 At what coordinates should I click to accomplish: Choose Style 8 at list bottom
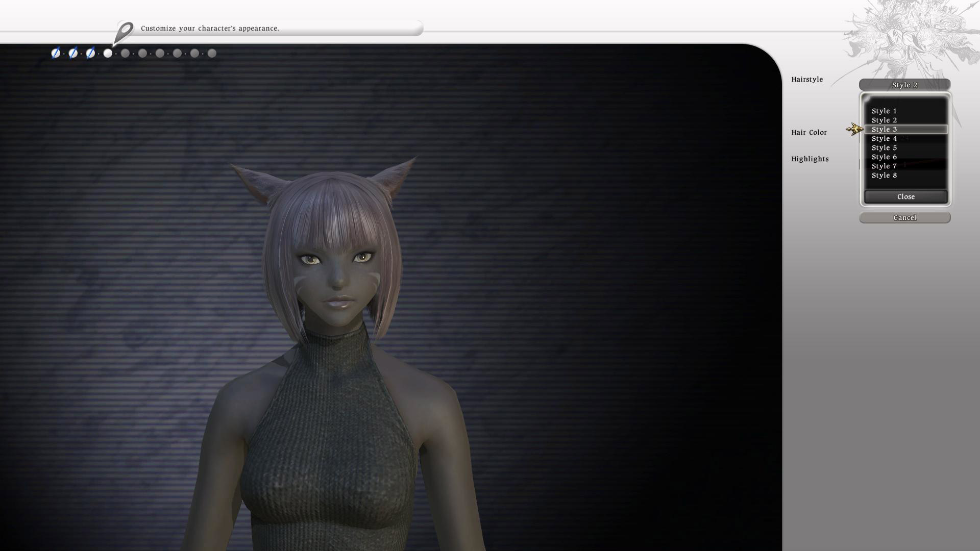(x=884, y=175)
